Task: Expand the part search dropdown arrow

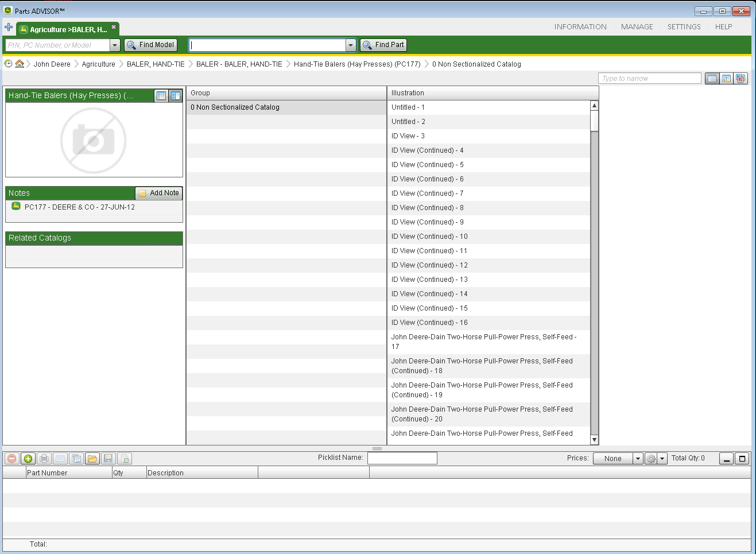Action: [351, 45]
